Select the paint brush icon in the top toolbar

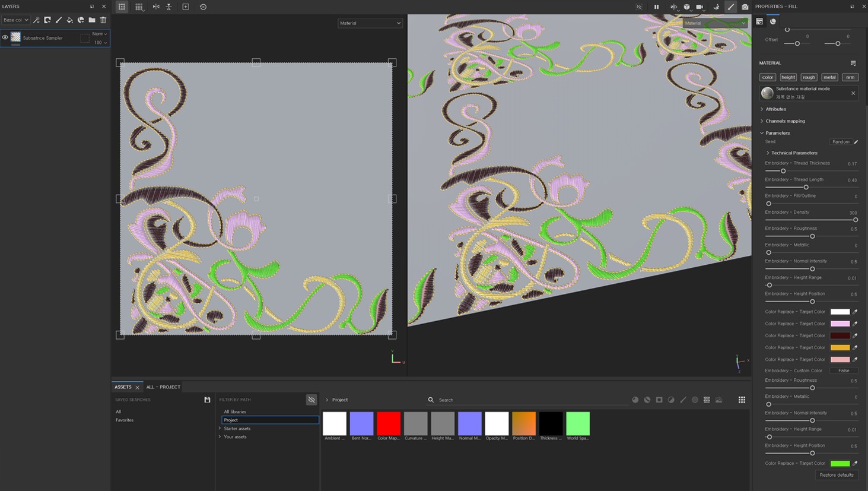coord(730,7)
